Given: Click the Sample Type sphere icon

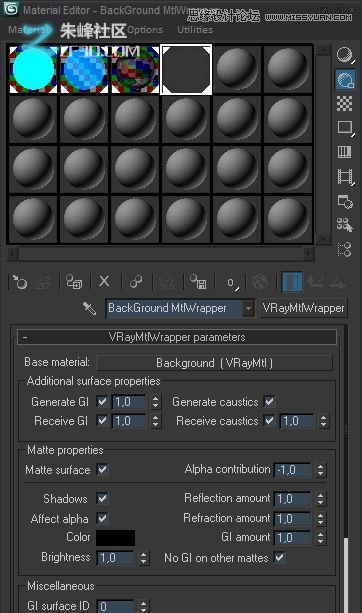Looking at the screenshot, I should (x=345, y=55).
